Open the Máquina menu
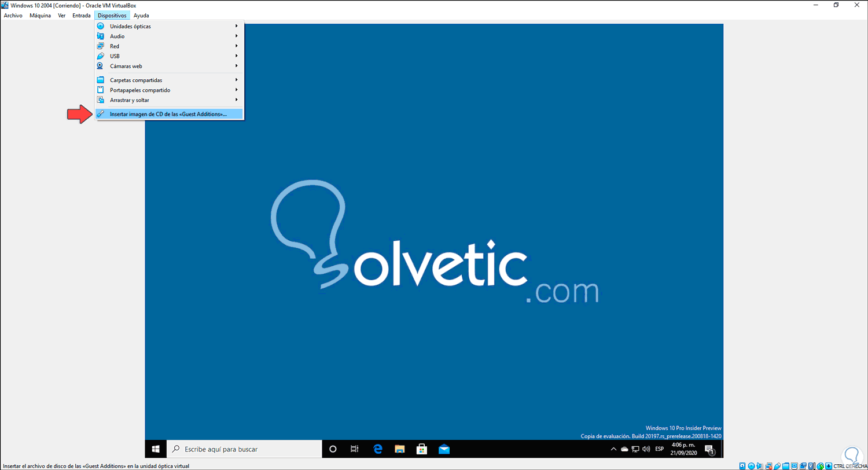Image resolution: width=868 pixels, height=470 pixels. coord(40,16)
